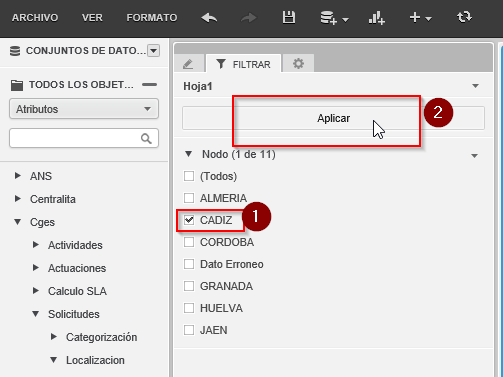The width and height of the screenshot is (503, 377).
Task: Check the Dato Erroneo checkbox
Action: 189,264
